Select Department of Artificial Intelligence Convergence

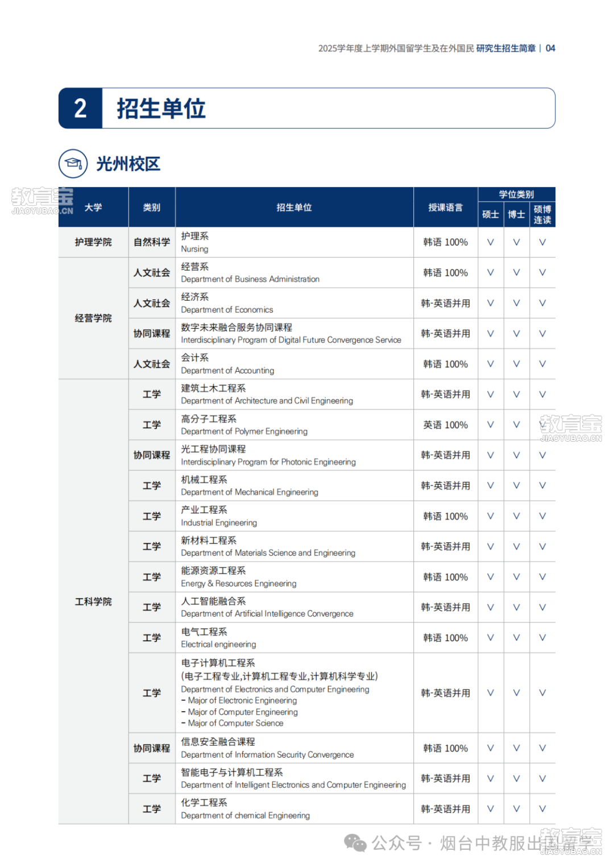point(267,614)
